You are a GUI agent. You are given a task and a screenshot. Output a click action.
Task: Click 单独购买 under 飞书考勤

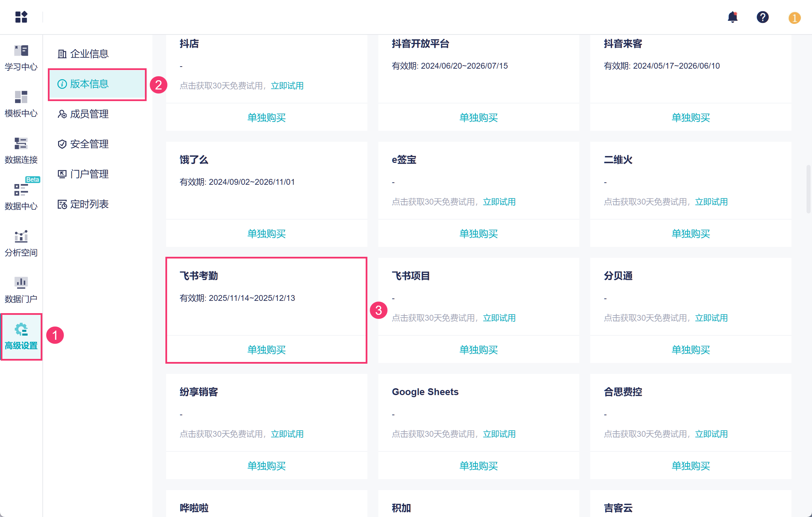(266, 350)
